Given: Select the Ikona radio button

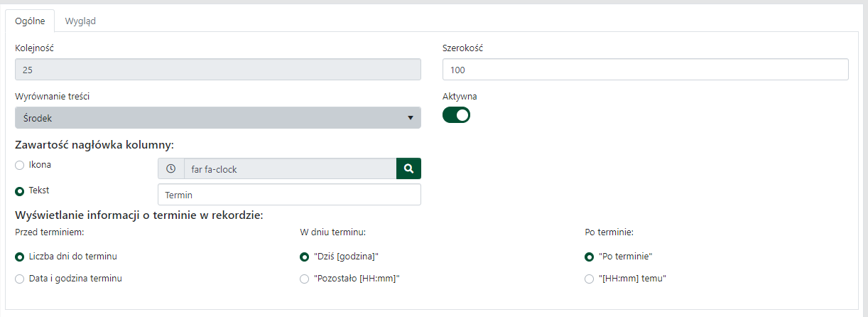Looking at the screenshot, I should [20, 165].
